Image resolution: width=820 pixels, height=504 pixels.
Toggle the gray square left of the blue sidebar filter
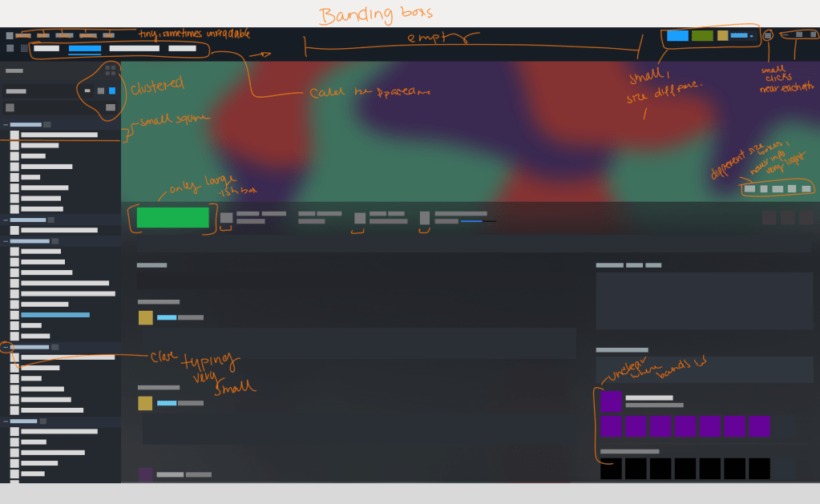pyautogui.click(x=100, y=91)
